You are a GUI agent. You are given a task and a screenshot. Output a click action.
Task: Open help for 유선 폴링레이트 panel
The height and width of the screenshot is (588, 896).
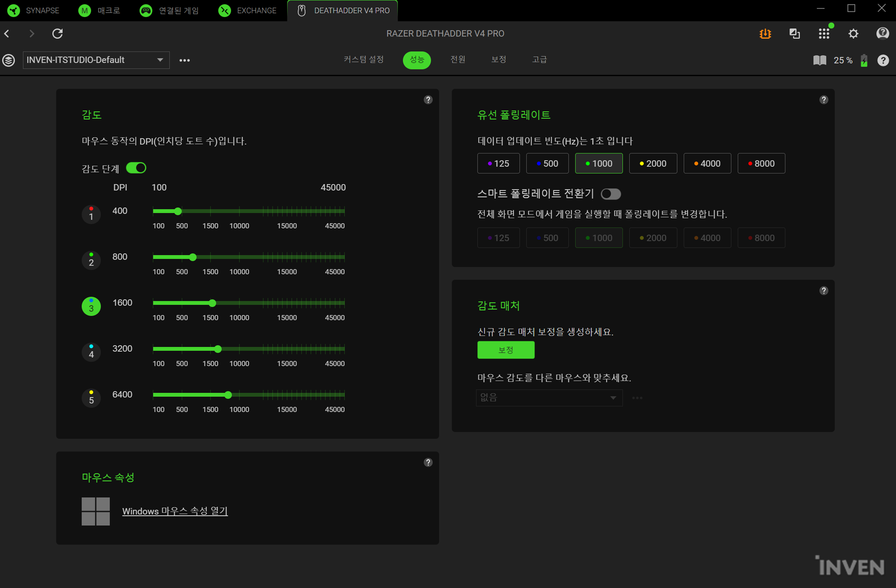[824, 100]
